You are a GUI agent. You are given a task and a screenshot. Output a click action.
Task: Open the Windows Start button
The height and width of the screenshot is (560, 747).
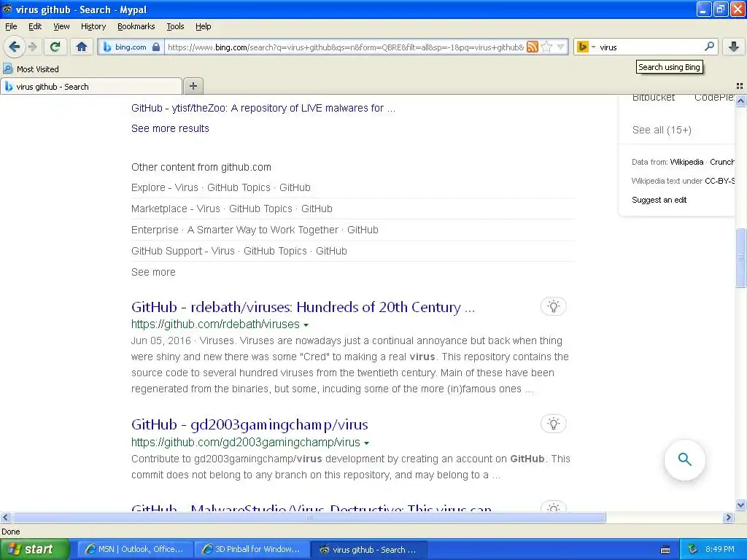(x=34, y=550)
